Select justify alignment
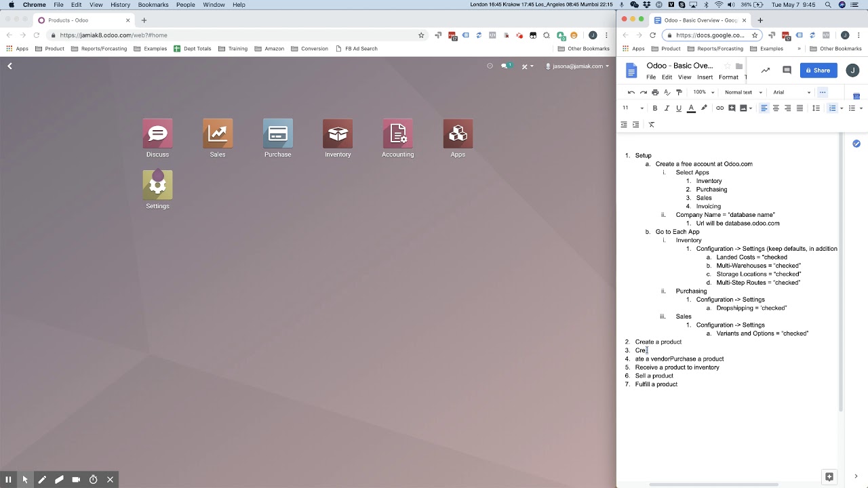The height and width of the screenshot is (488, 868). pyautogui.click(x=800, y=108)
